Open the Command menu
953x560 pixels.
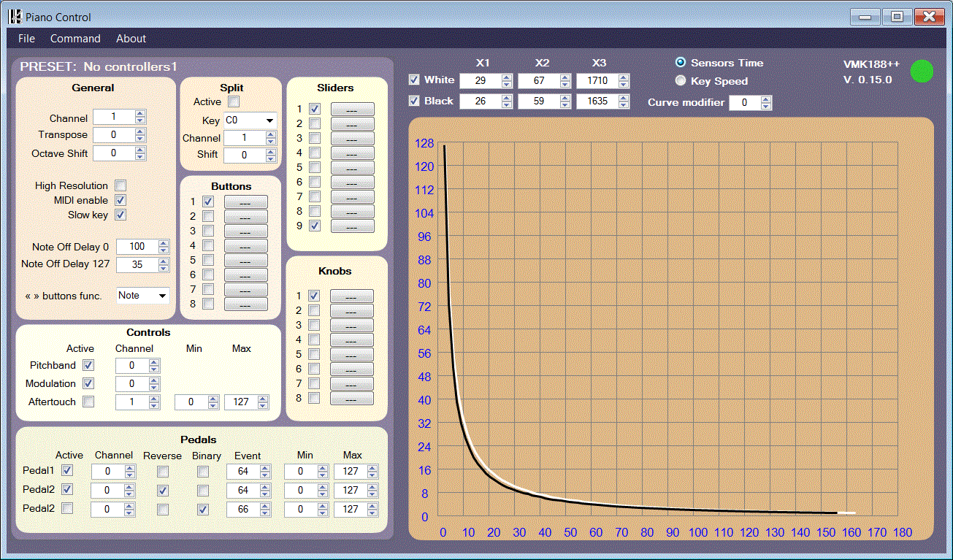click(x=75, y=39)
